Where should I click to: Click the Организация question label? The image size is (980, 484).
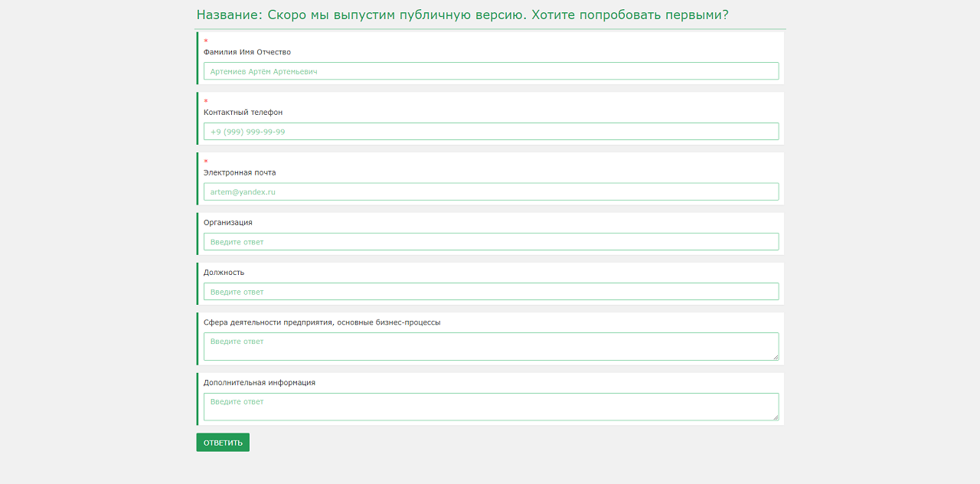tap(228, 222)
